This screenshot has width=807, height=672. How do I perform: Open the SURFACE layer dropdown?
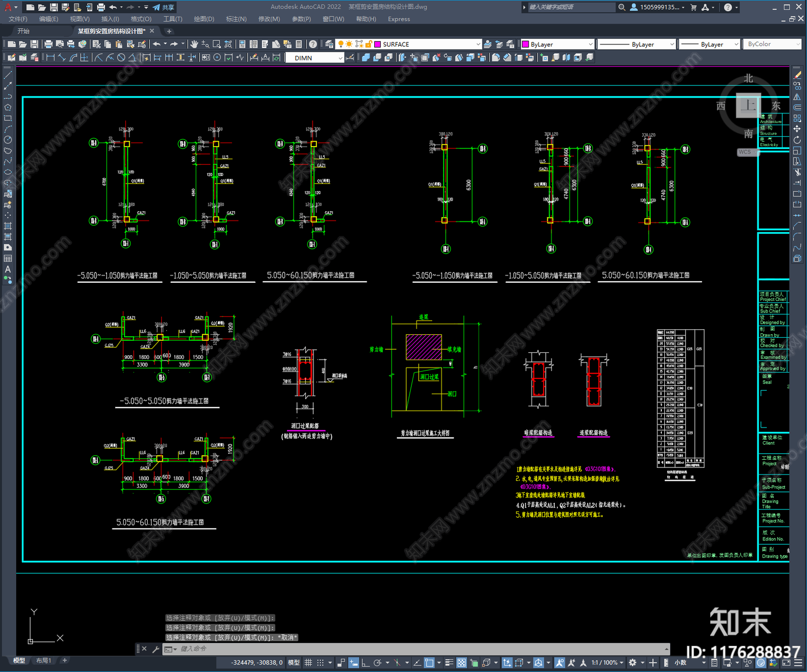click(x=478, y=44)
